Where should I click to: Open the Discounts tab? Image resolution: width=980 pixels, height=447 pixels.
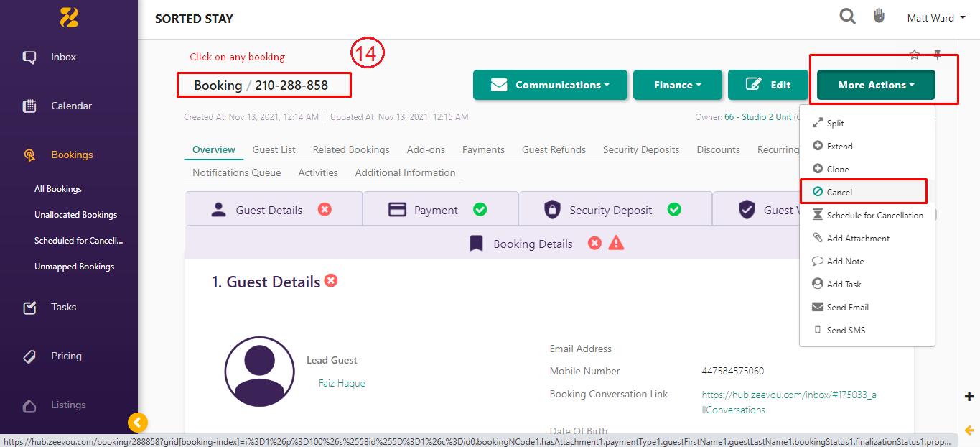tap(718, 149)
